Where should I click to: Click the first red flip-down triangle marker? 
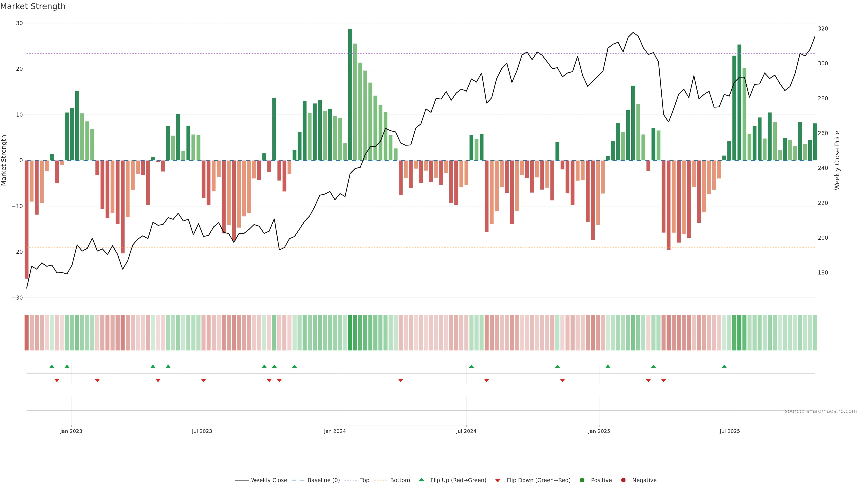pos(57,380)
